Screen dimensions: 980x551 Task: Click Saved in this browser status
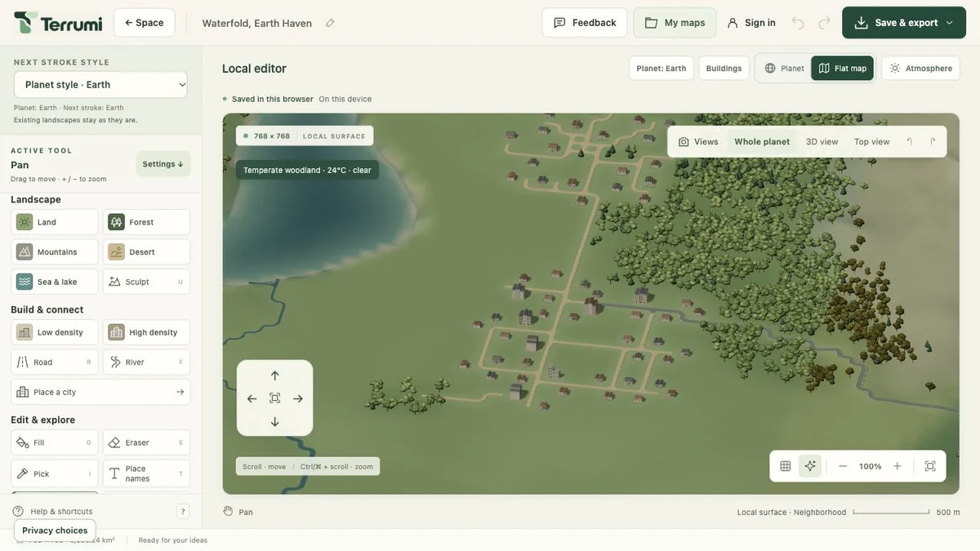(x=273, y=100)
